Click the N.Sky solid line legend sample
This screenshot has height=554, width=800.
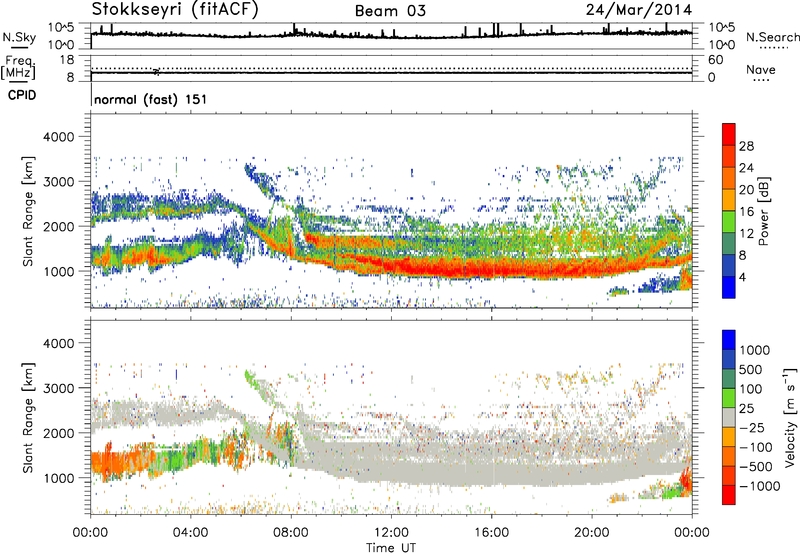[x=19, y=47]
